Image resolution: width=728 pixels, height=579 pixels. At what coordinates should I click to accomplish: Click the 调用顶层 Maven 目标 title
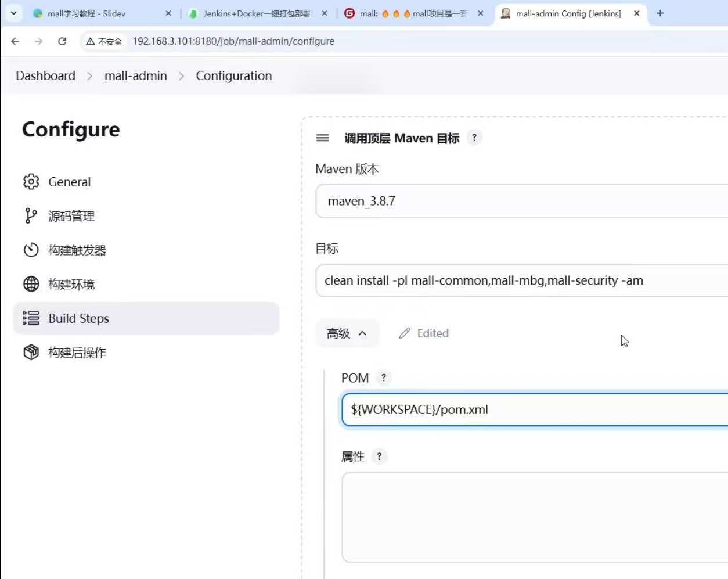402,138
